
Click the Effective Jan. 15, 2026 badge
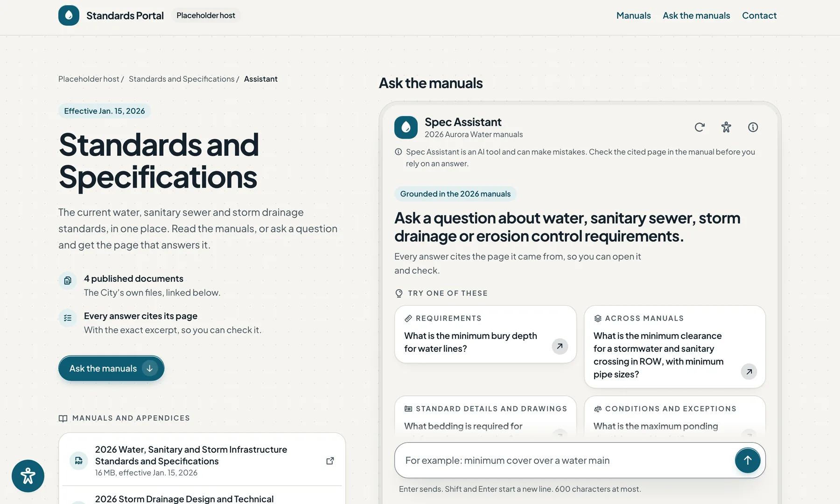(105, 111)
